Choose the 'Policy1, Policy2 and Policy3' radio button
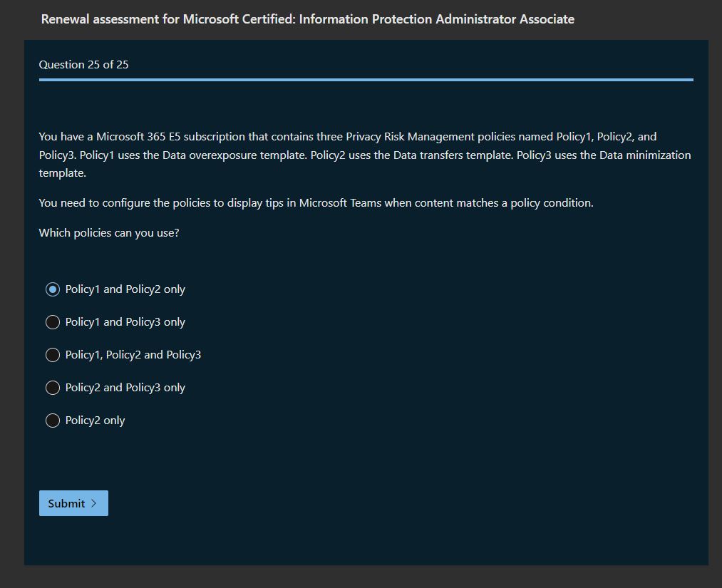722x588 pixels. (53, 355)
